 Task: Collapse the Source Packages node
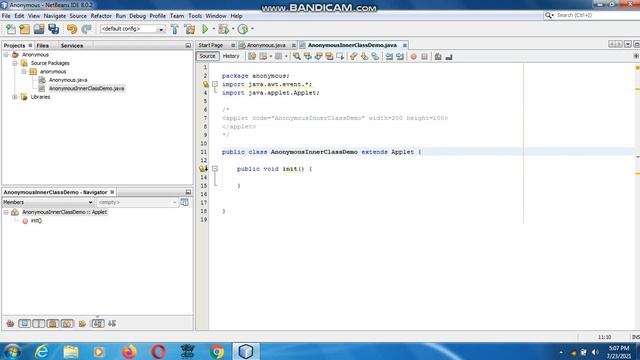pyautogui.click(x=15, y=63)
